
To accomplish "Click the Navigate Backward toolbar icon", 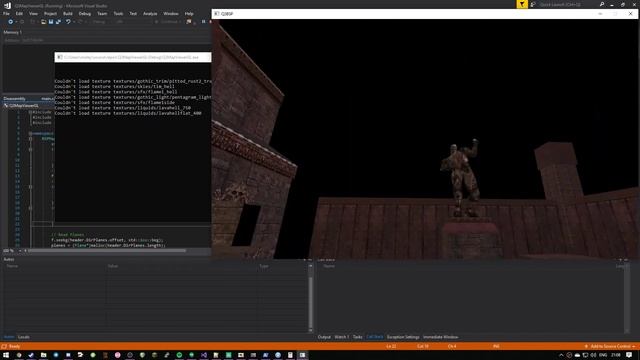I will 11,22.
